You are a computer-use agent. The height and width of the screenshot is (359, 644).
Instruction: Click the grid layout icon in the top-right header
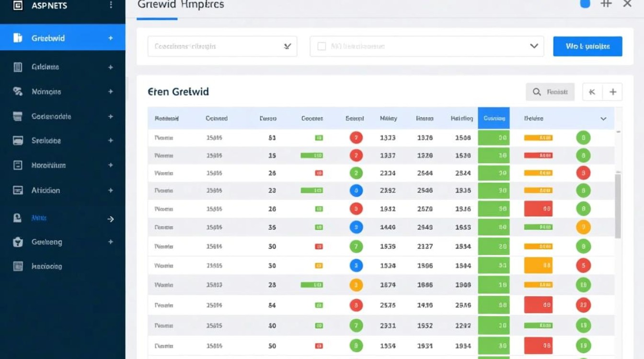coord(606,4)
